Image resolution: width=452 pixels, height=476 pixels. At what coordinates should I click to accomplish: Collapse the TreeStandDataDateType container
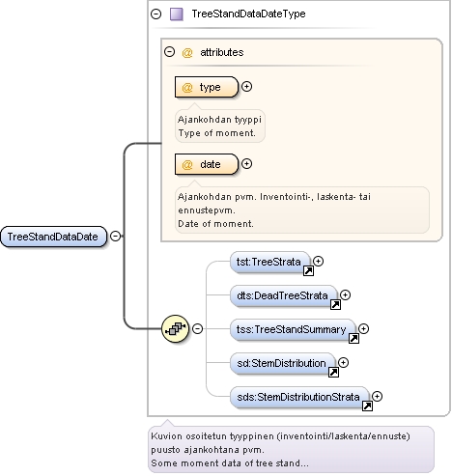(x=156, y=14)
